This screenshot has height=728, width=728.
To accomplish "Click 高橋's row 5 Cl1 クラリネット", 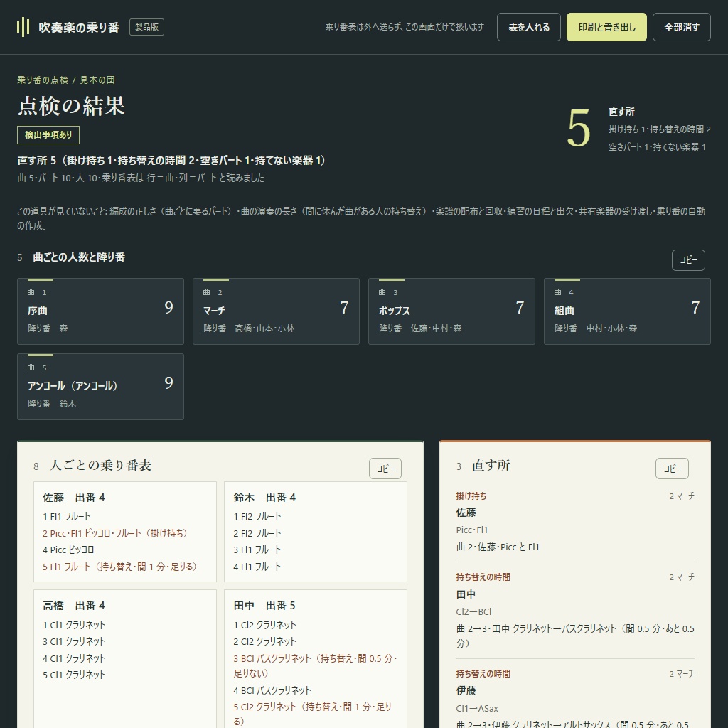I will [74, 675].
